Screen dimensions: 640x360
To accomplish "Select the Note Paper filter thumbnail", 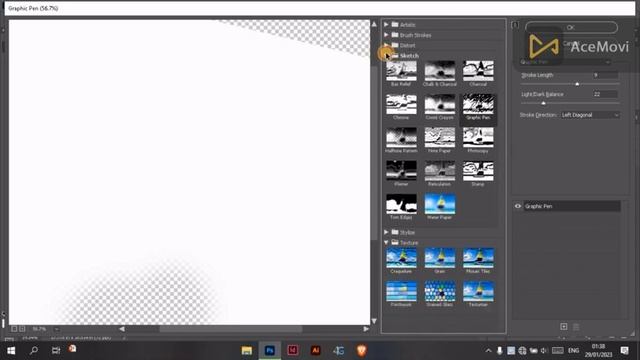I will [440, 138].
